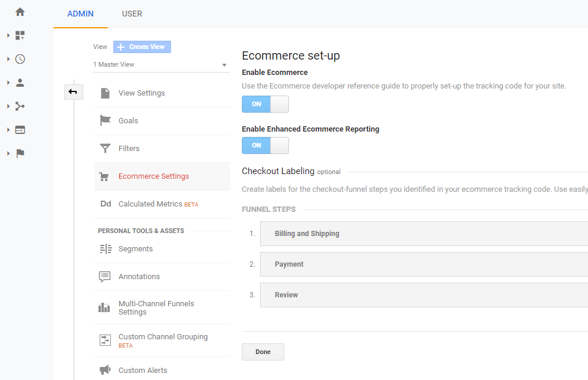Image resolution: width=588 pixels, height=380 pixels.
Task: Open the 1 Master View dropdown
Action: [161, 64]
